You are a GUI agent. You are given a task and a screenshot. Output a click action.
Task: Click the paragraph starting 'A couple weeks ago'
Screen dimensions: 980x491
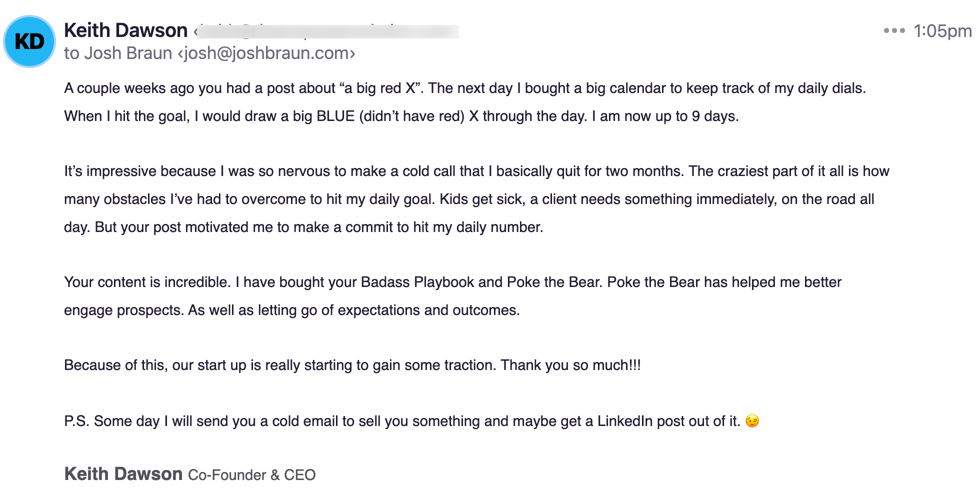465,102
